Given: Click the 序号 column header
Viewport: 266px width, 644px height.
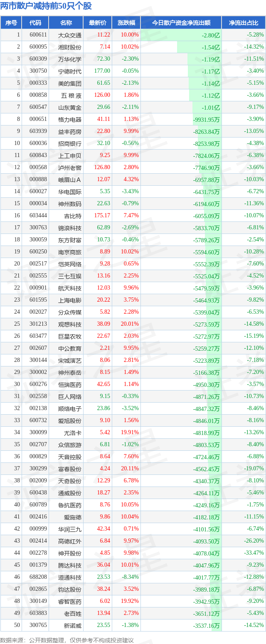Looking at the screenshot, I should pos(11,23).
